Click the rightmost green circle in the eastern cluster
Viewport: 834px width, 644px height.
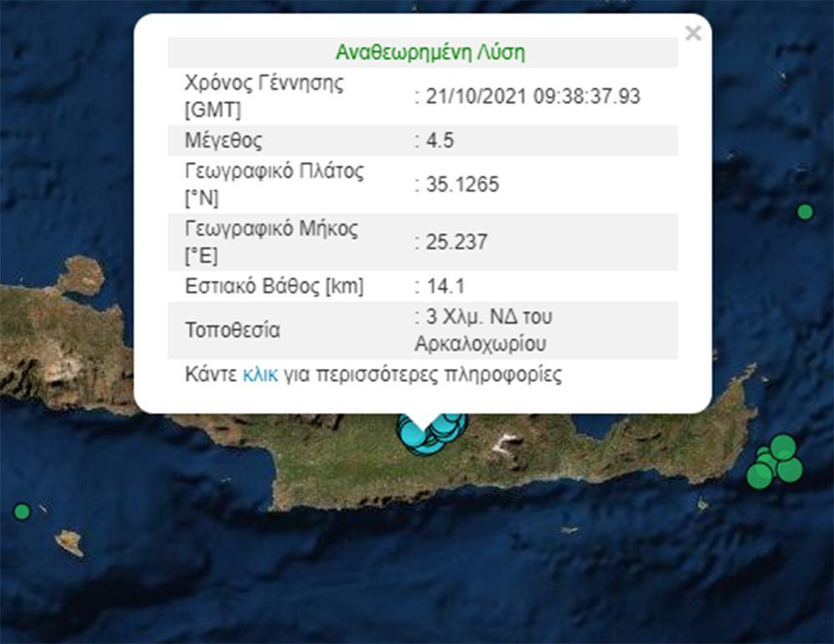coord(790,470)
